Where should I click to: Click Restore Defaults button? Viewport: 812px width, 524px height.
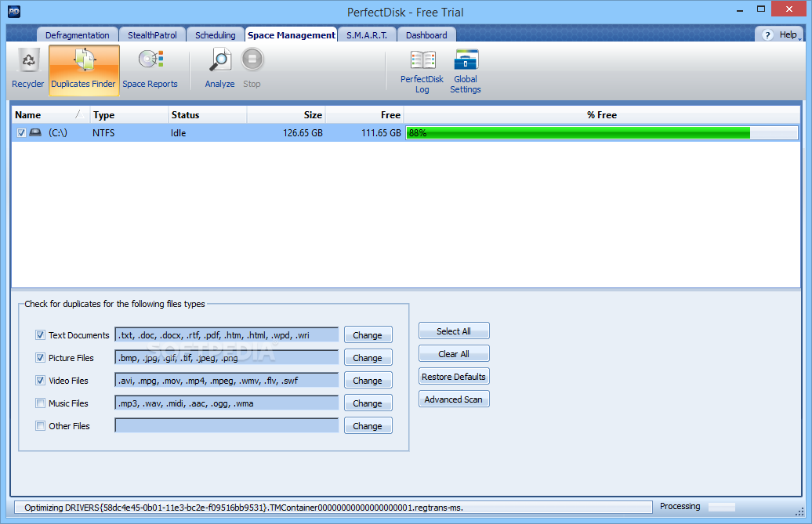click(x=454, y=377)
